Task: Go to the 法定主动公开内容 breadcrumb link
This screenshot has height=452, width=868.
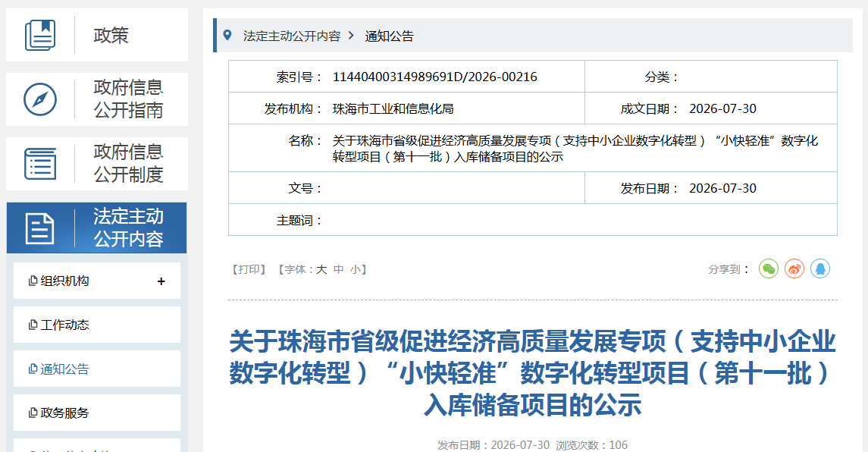Action: click(x=292, y=36)
